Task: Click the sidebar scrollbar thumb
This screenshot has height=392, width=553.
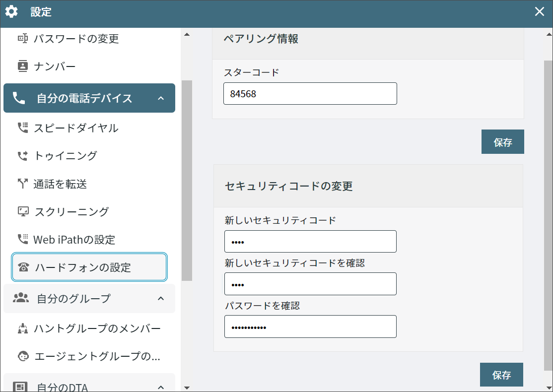Action: (x=187, y=181)
